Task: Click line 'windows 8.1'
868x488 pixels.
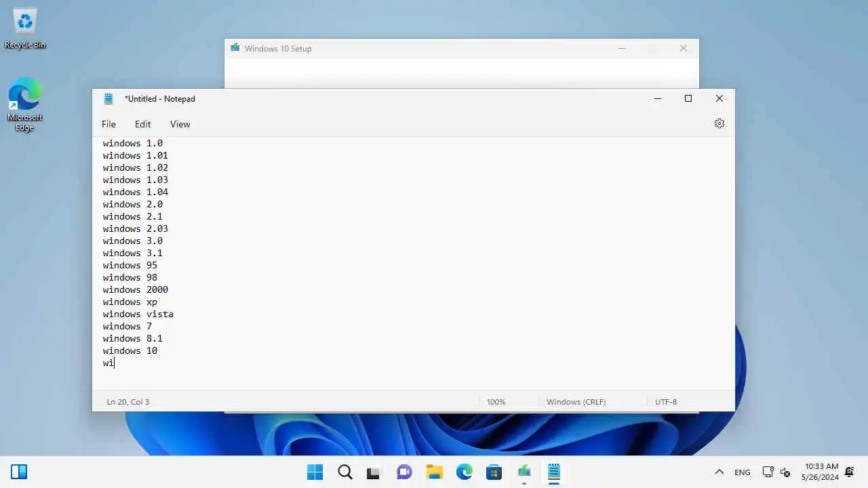Action: click(x=133, y=338)
